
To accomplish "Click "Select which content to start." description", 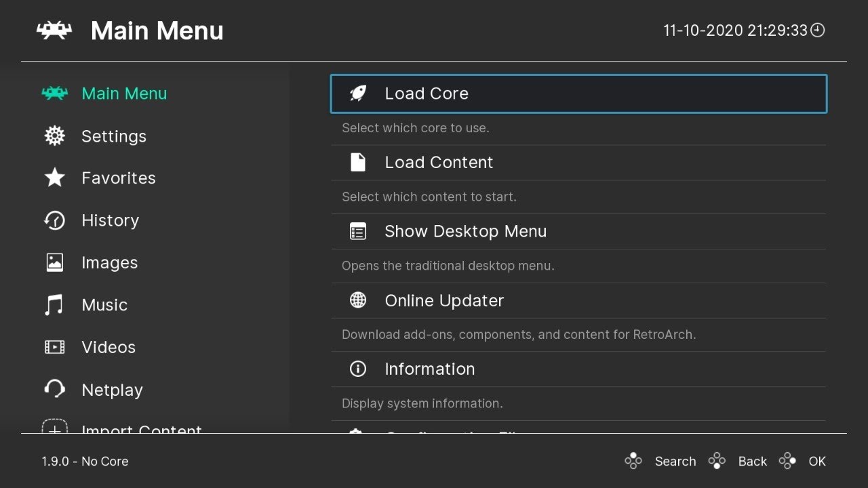I will 429,197.
